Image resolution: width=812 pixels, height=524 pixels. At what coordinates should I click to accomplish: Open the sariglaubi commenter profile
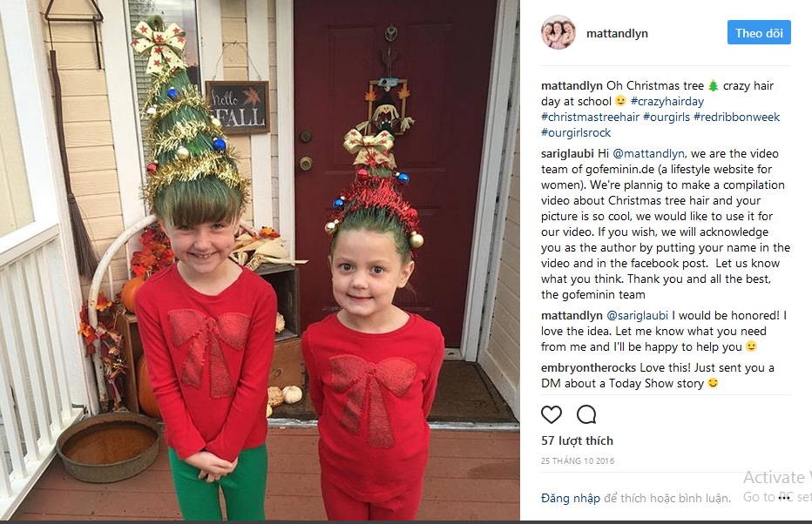click(x=567, y=153)
